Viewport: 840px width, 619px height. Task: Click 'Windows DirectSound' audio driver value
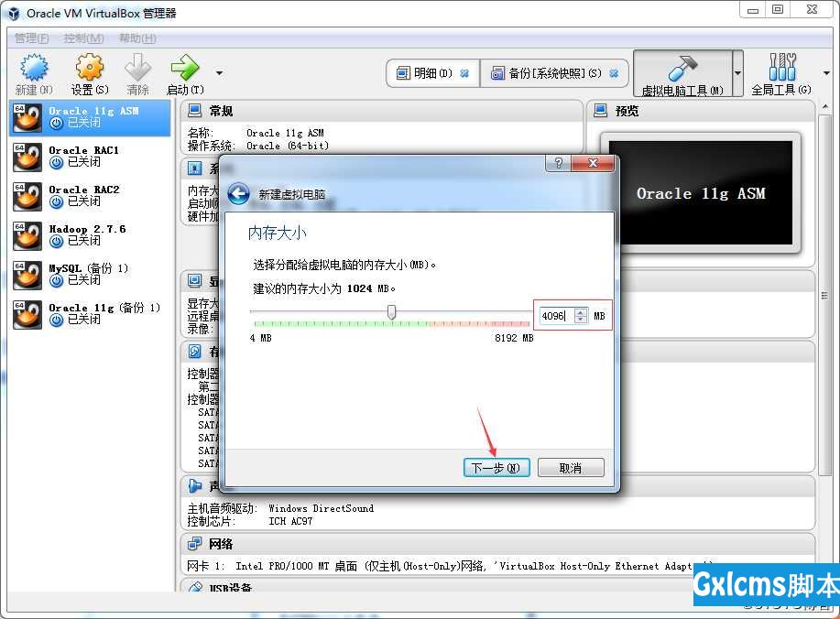[321, 508]
